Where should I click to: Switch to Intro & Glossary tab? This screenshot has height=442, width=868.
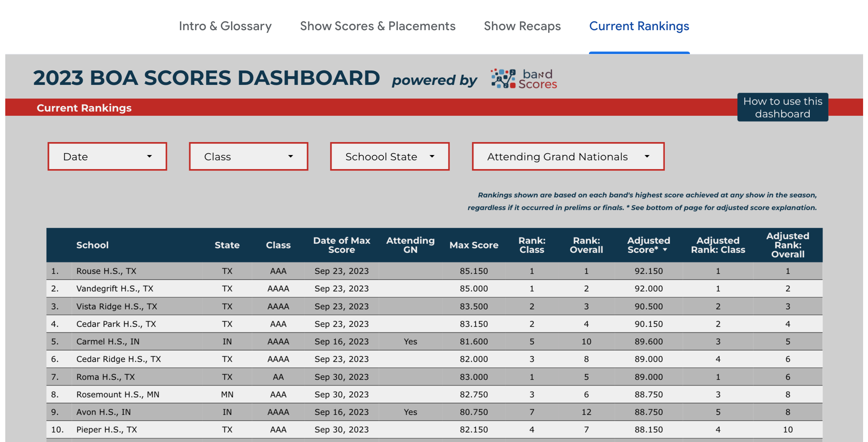[225, 26]
